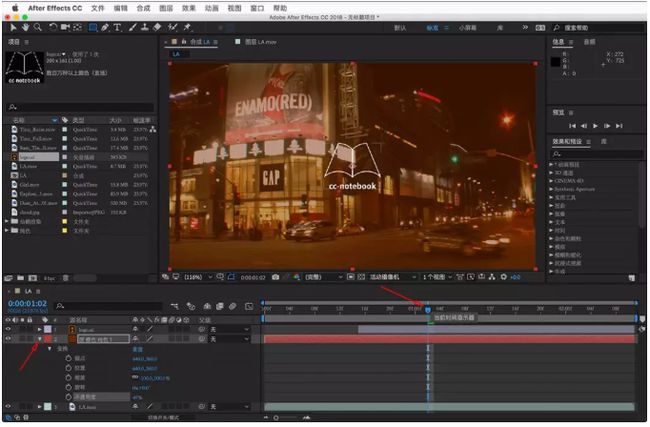Image resolution: width=650 pixels, height=427 pixels.
Task: Select the Selection arrow tool
Action: click(13, 27)
